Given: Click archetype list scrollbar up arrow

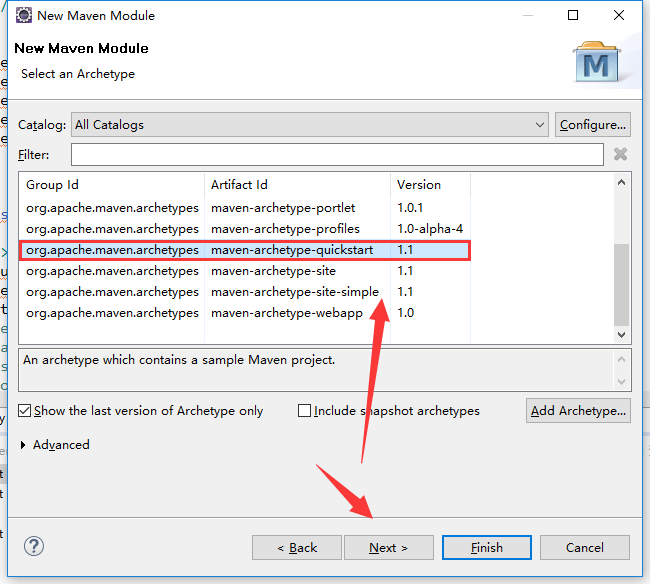Looking at the screenshot, I should point(621,182).
